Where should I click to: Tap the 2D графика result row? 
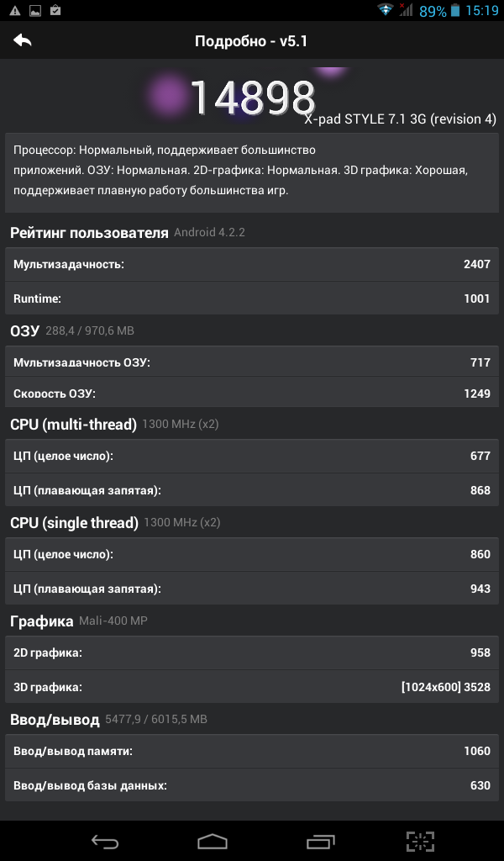[252, 652]
